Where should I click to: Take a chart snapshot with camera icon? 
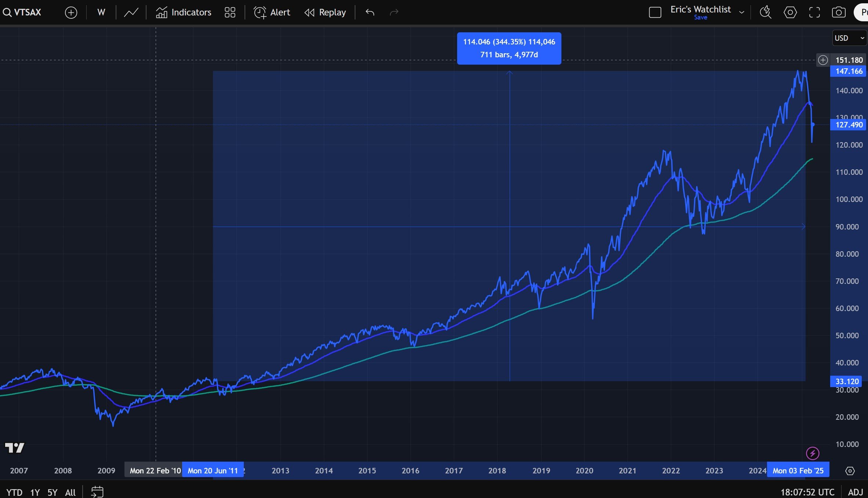coord(839,12)
